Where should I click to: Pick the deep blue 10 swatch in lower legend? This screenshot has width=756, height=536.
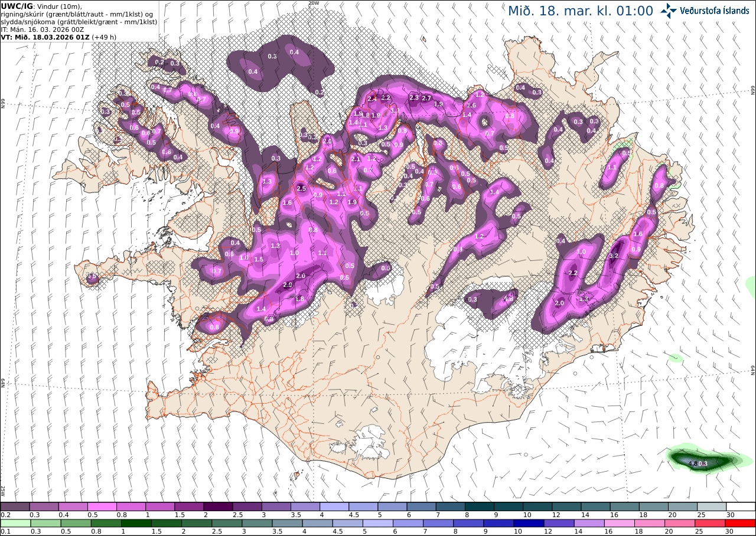pos(529,523)
